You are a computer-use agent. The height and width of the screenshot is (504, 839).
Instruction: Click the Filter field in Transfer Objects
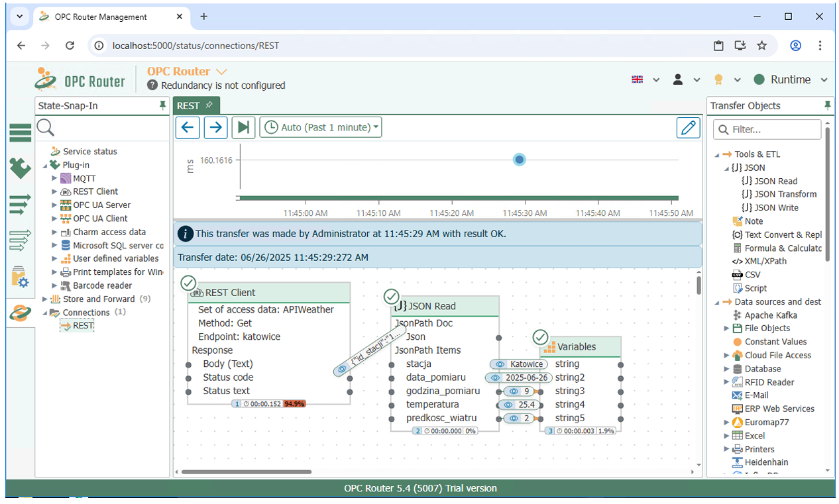point(767,129)
